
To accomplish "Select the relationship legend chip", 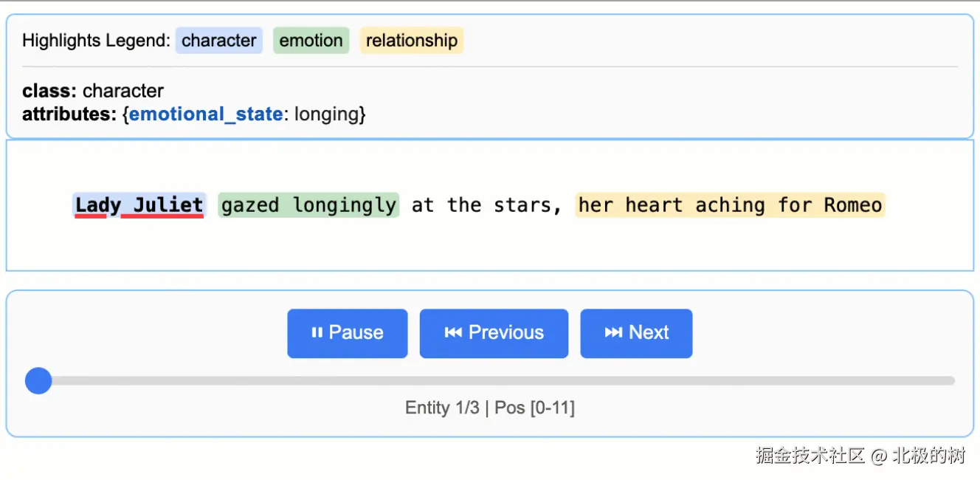I will point(411,41).
